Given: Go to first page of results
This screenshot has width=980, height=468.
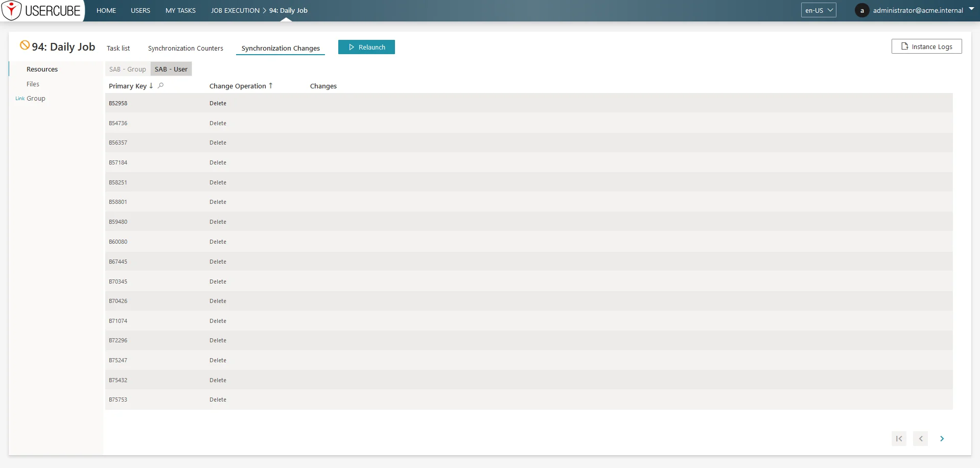Looking at the screenshot, I should 899,438.
